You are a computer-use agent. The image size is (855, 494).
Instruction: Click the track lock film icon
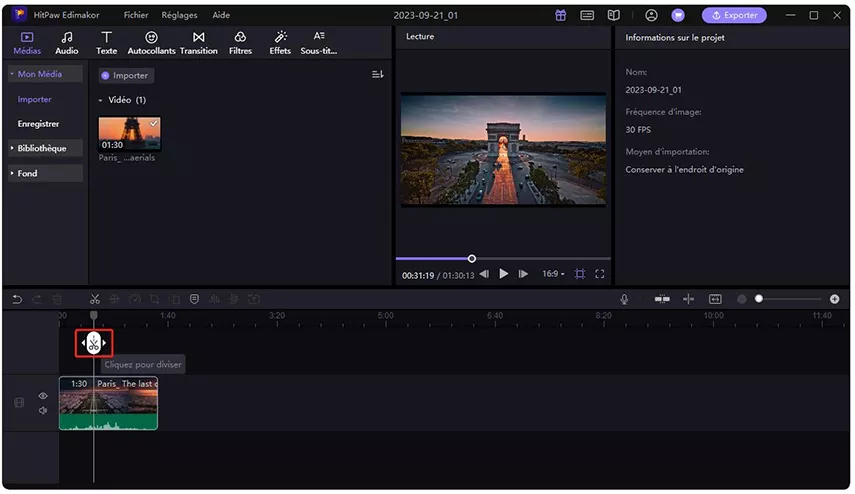pyautogui.click(x=19, y=403)
